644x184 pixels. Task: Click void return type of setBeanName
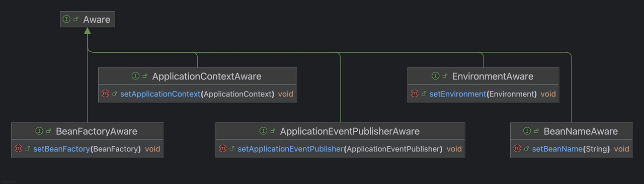[x=622, y=149]
